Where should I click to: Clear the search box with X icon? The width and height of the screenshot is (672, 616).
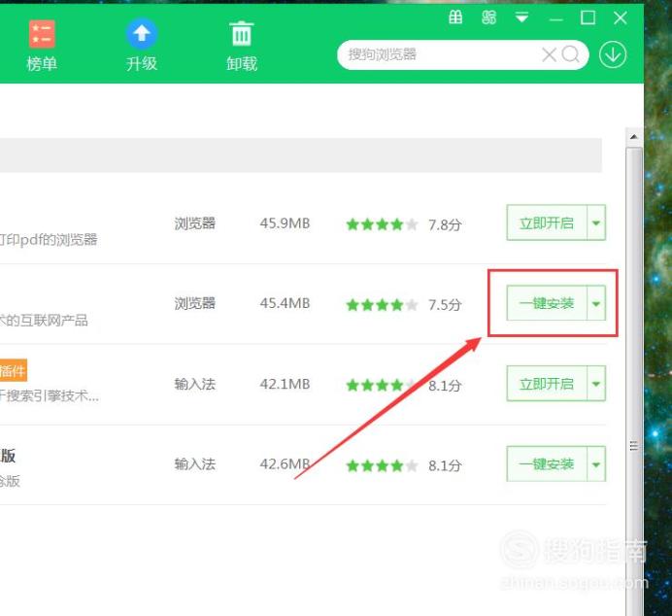tap(549, 54)
